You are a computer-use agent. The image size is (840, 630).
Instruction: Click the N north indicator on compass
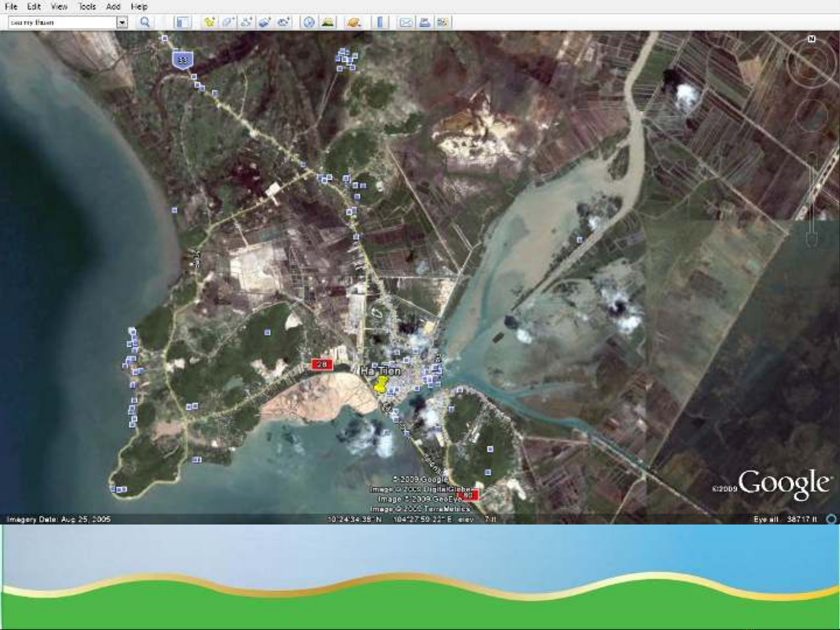811,39
